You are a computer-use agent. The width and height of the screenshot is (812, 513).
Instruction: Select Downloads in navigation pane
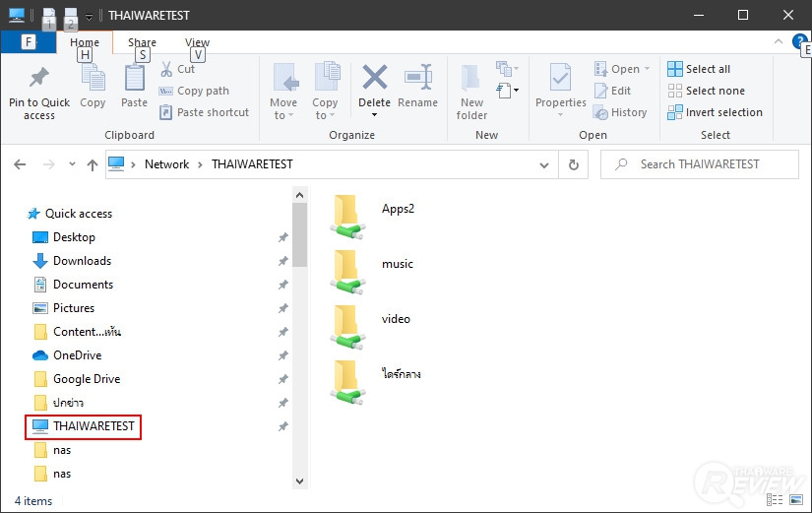point(72,261)
